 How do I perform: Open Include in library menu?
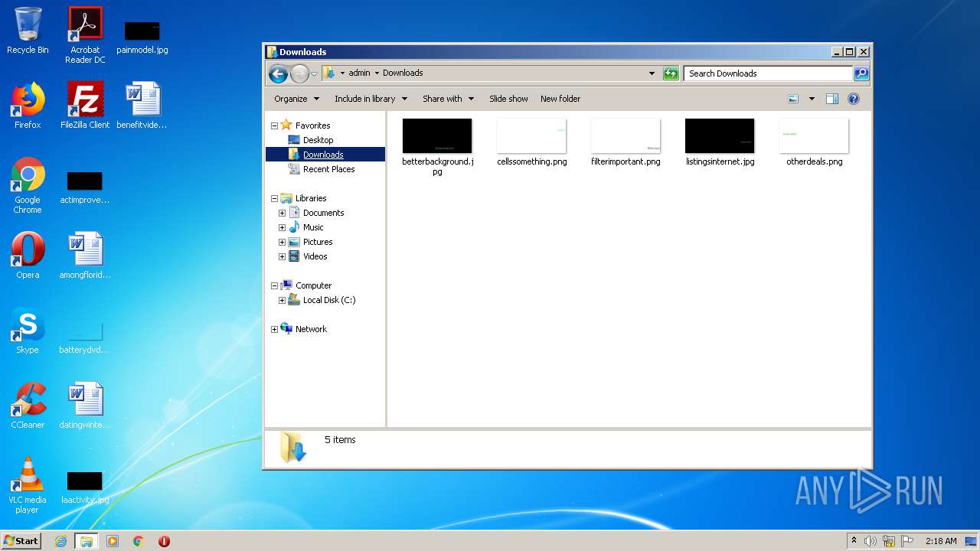371,99
